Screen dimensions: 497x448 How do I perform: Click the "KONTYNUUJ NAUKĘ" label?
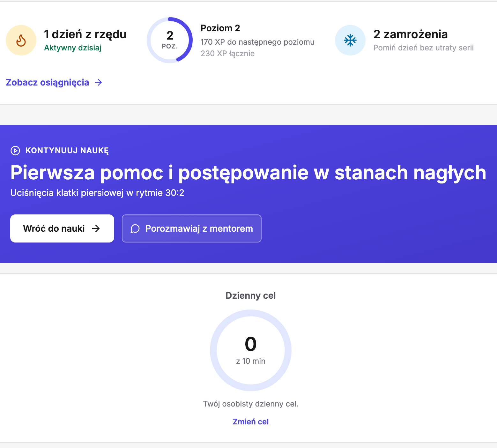point(67,151)
